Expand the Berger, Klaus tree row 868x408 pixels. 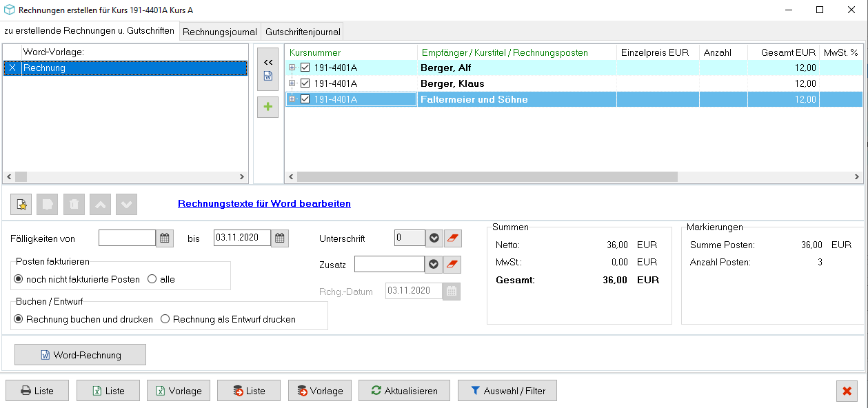(x=292, y=83)
